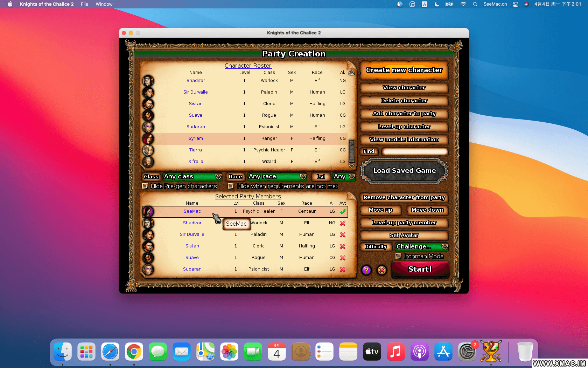Click View module information button
This screenshot has height=368, width=588.
404,139
